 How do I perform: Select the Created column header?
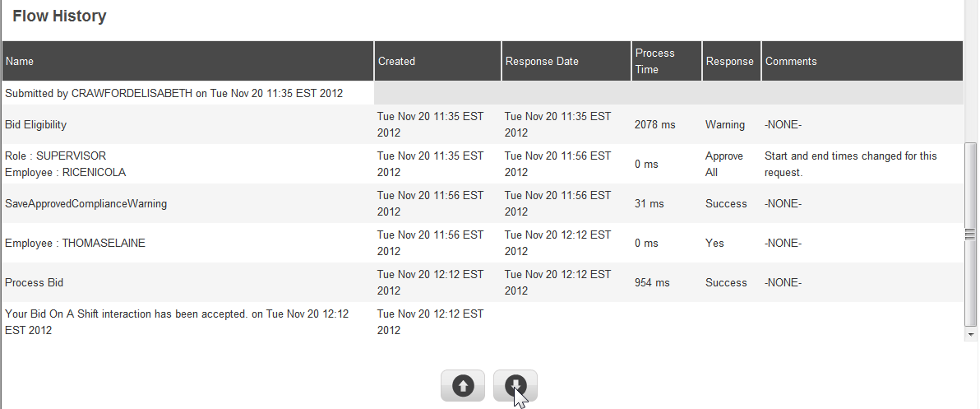[x=396, y=62]
